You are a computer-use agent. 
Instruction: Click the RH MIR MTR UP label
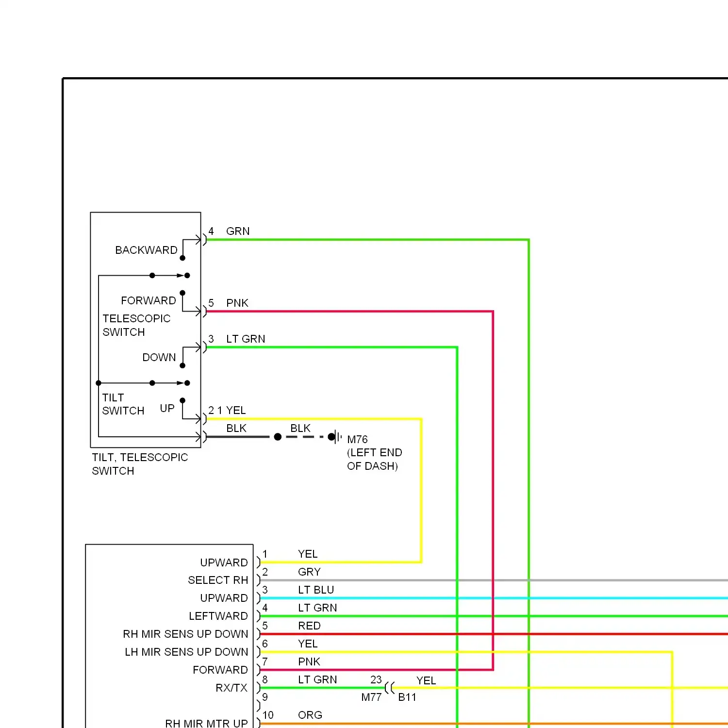(206, 723)
